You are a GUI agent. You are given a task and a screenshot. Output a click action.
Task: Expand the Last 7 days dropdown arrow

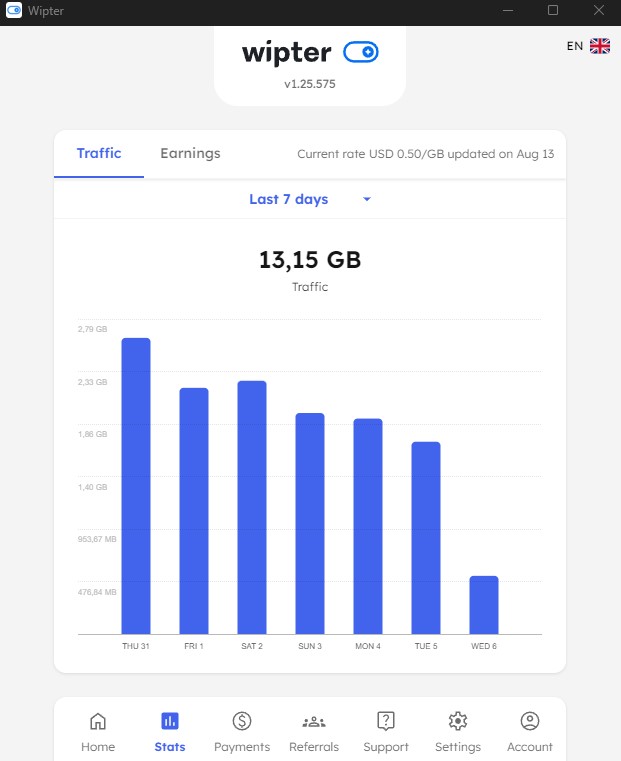tap(367, 199)
